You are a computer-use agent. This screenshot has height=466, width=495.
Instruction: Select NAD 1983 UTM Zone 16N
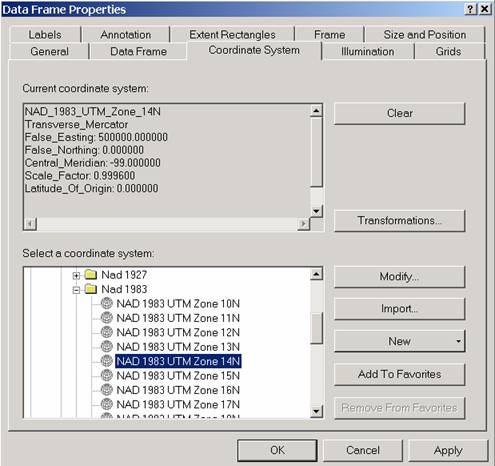pyautogui.click(x=178, y=390)
